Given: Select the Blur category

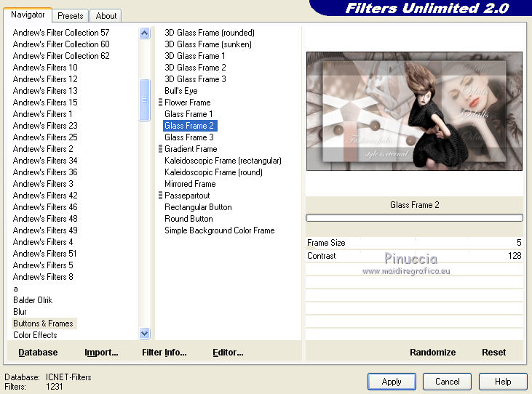Looking at the screenshot, I should pos(20,312).
